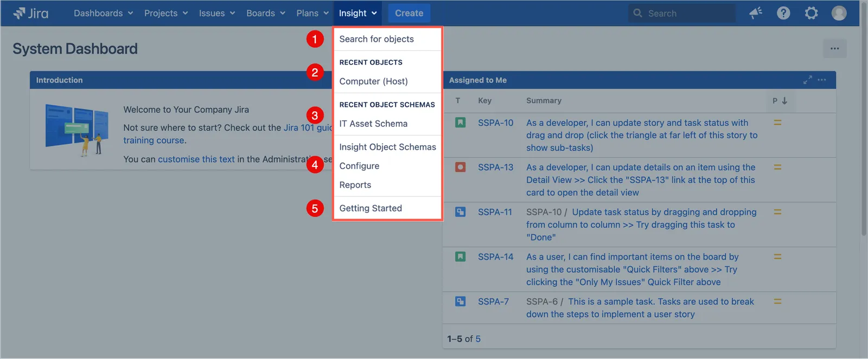Open summary 'This is a sample task'

[x=640, y=308]
